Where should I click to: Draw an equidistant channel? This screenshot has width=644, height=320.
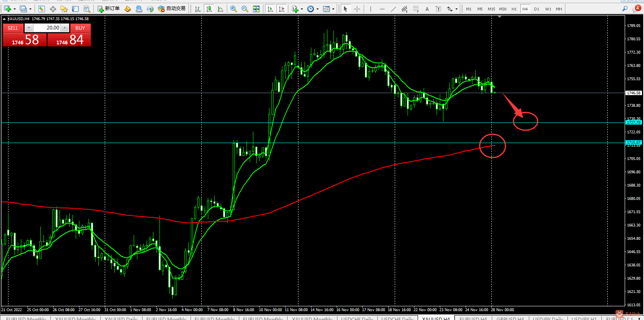click(404, 9)
